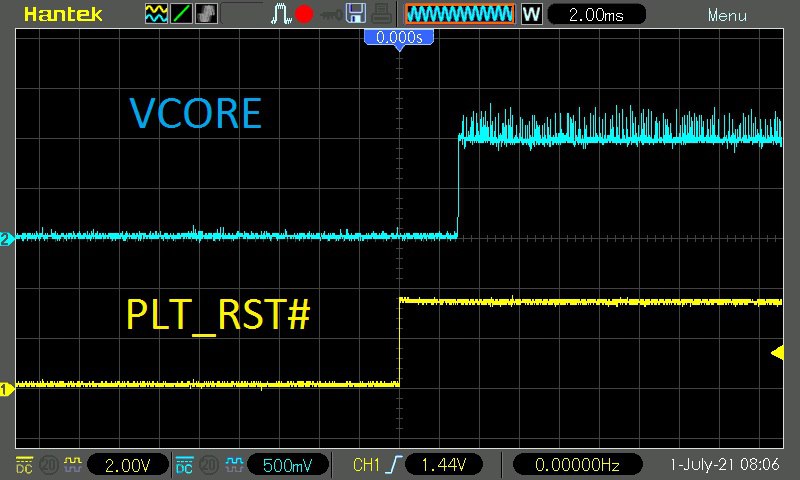The width and height of the screenshot is (800, 480).
Task: Click the CH1 trigger source label
Action: (x=366, y=465)
